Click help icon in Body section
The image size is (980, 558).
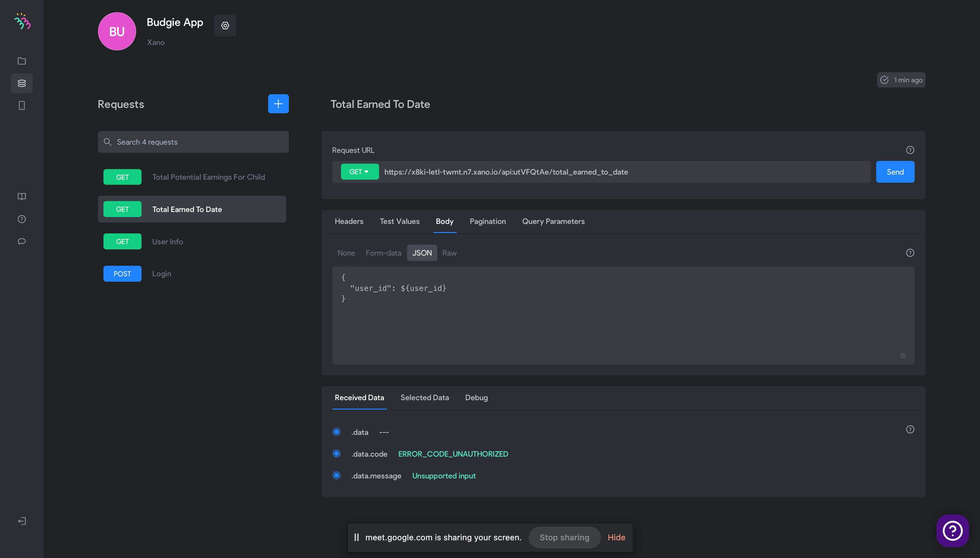click(910, 253)
